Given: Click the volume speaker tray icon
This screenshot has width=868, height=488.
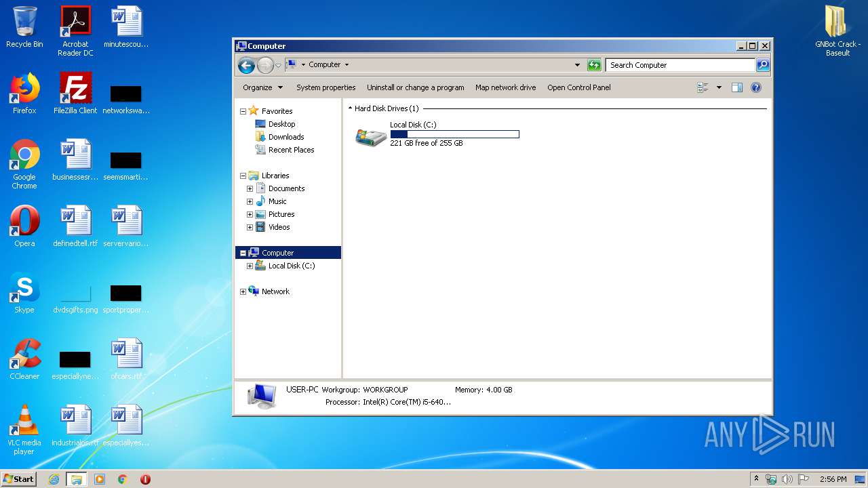Looking at the screenshot, I should pyautogui.click(x=787, y=479).
